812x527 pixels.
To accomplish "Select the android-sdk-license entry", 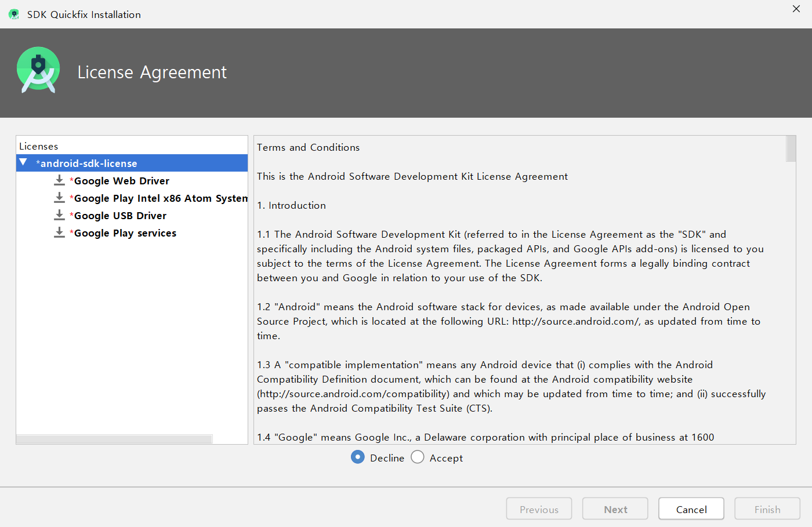I will (x=132, y=163).
